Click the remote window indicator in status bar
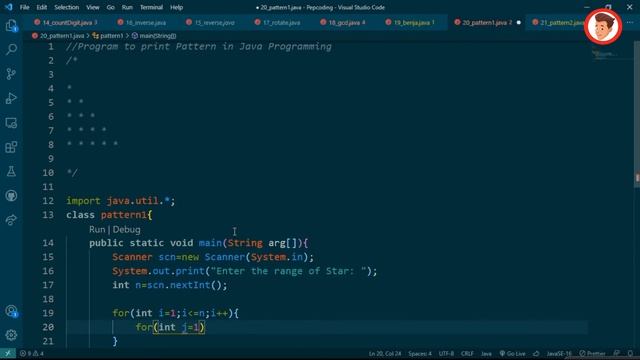Viewport: 640px width, 360px height. 8,353
